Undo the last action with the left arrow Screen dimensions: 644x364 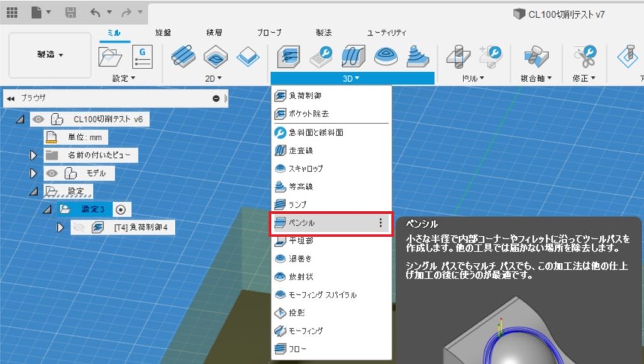[x=96, y=13]
